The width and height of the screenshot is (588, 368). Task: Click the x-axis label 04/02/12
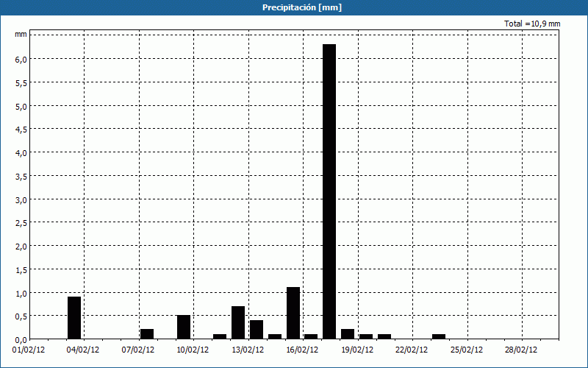click(83, 350)
